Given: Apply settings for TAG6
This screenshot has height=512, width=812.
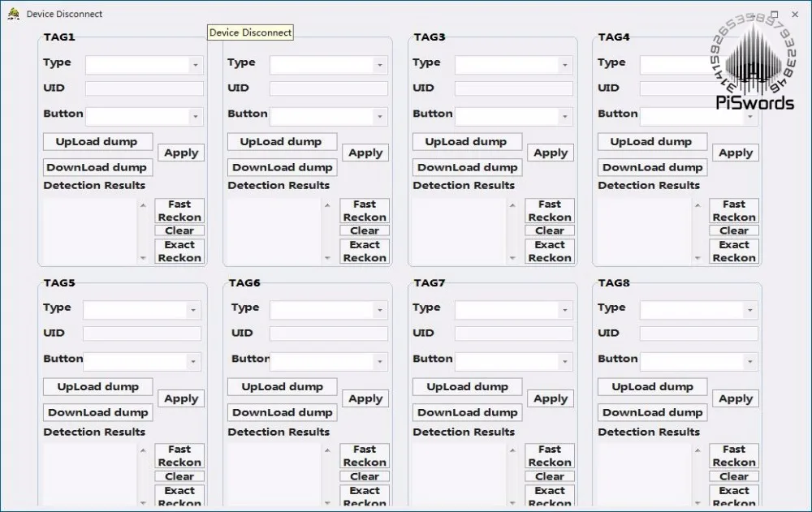Looking at the screenshot, I should point(365,398).
